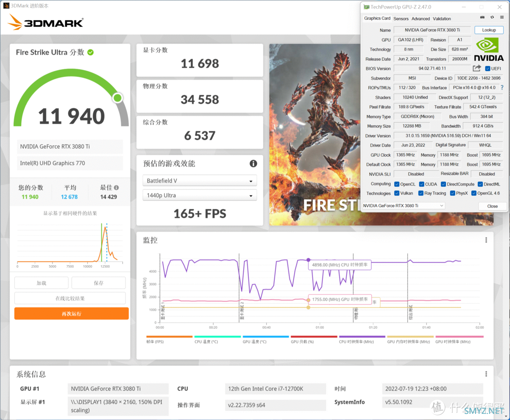Toggle the DirectML checkbox
Image resolution: width=510 pixels, height=420 pixels.
pos(480,185)
